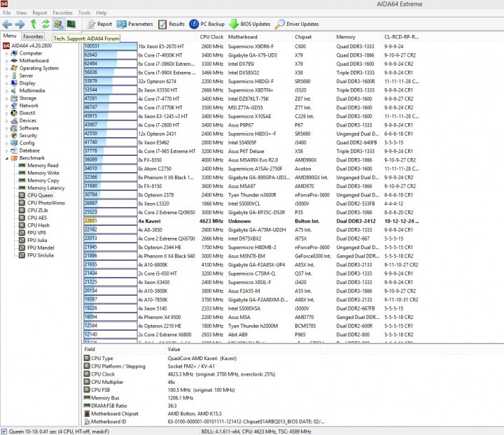Click the Forward navigation arrow
This screenshot has width=504, height=435.
[x=20, y=24]
